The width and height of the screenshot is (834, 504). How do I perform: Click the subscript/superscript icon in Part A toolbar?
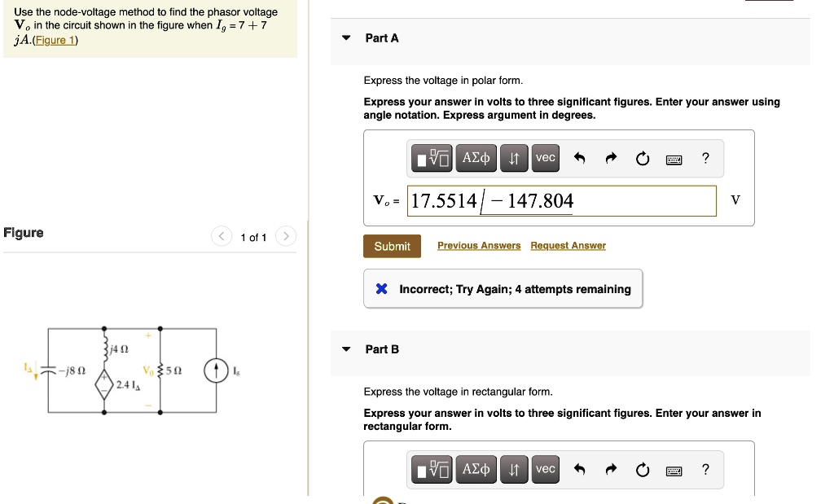click(x=514, y=158)
